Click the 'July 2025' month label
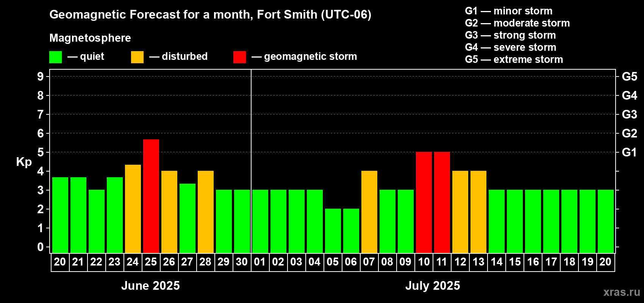Image resolution: width=644 pixels, height=303 pixels. [433, 286]
